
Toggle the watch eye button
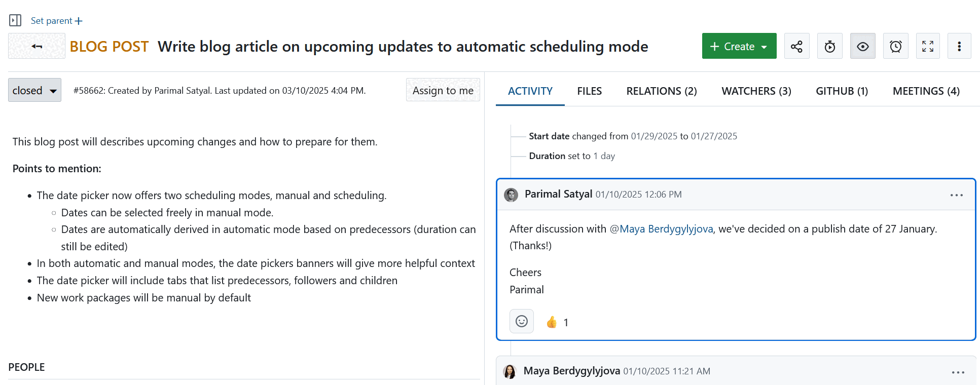[862, 46]
